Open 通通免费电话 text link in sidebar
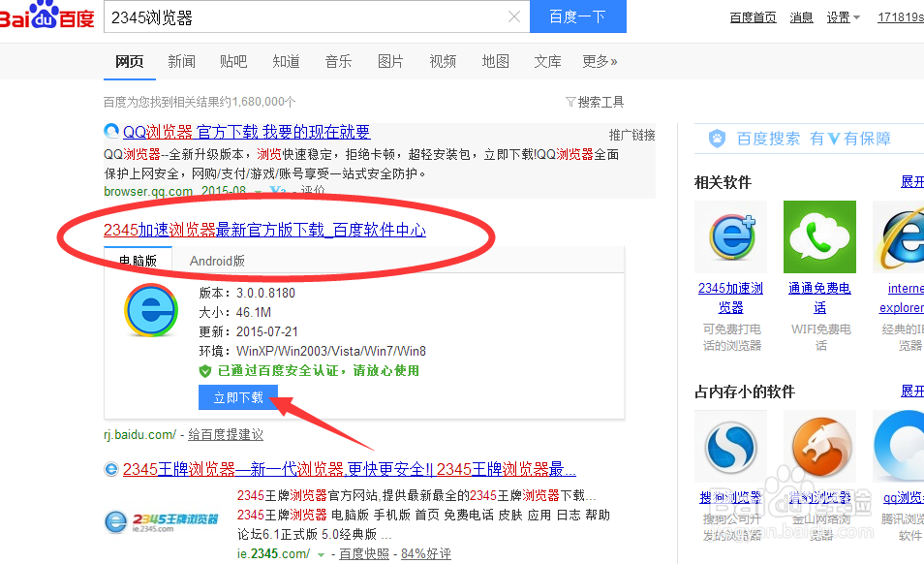 [x=819, y=298]
